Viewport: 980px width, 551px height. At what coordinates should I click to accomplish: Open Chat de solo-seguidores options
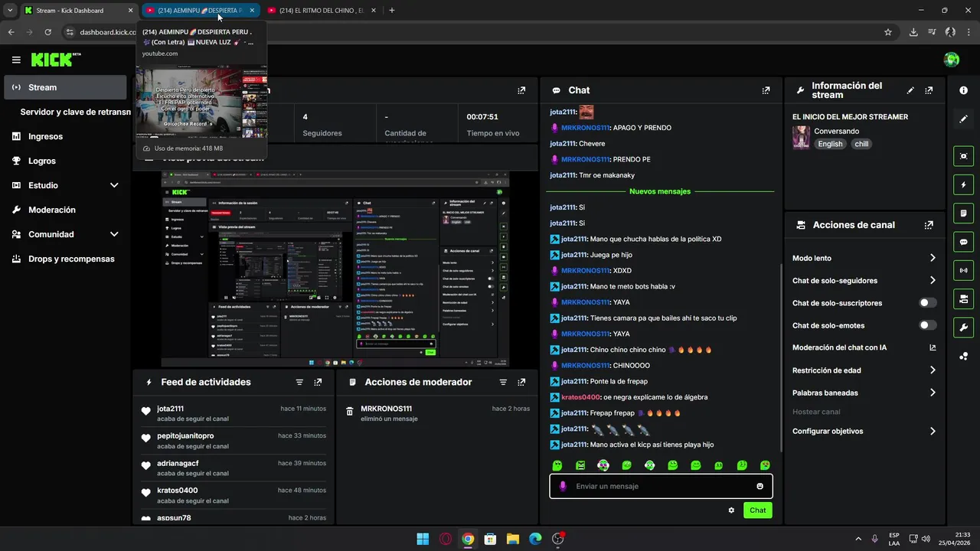pos(864,281)
